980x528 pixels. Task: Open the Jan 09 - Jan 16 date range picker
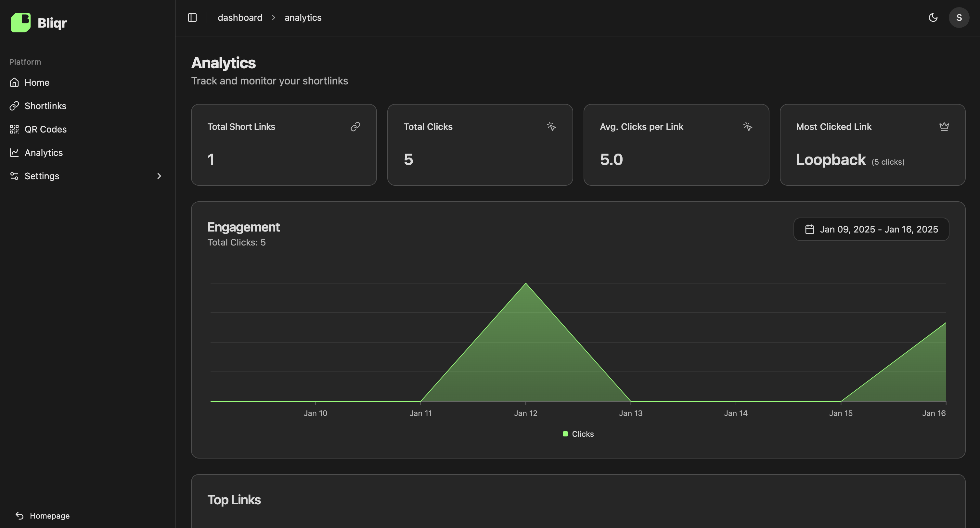[x=871, y=229]
